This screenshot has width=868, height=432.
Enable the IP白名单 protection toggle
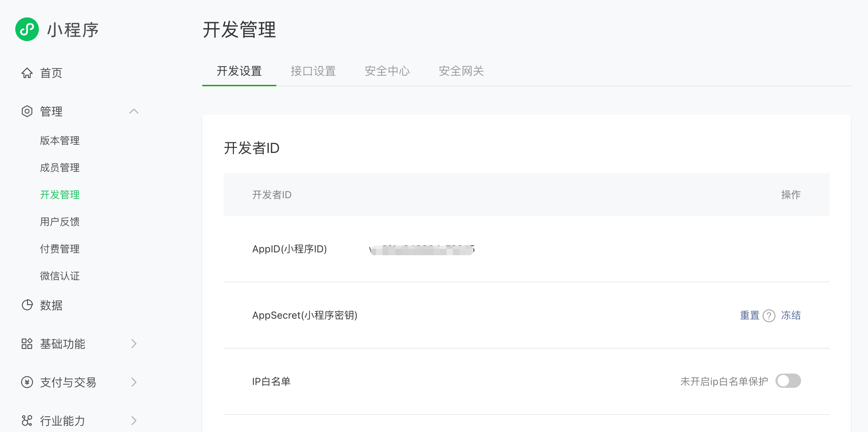click(788, 381)
